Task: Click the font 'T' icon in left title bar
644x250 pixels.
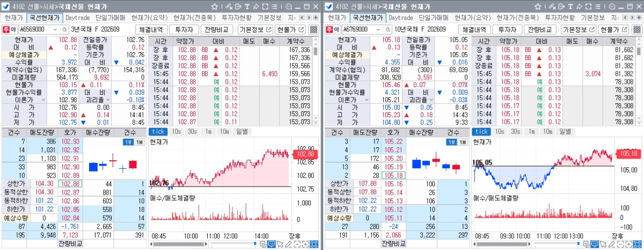Action: (247, 6)
